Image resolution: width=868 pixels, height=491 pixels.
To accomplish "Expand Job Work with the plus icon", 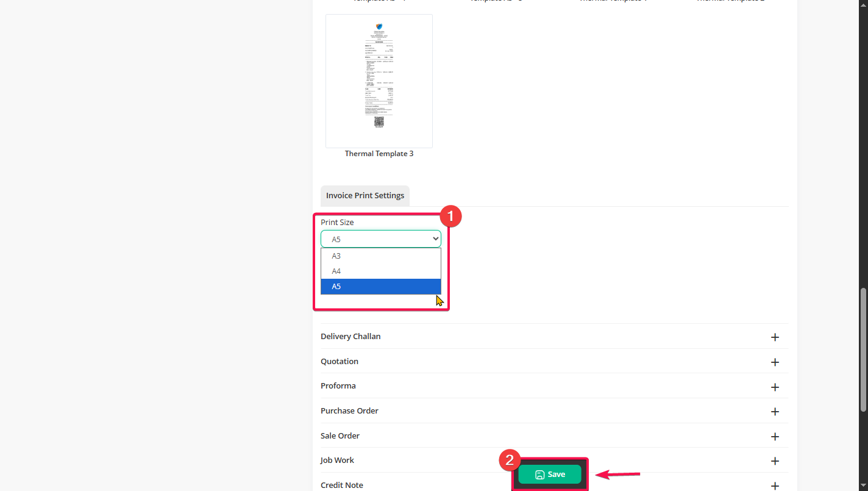I will click(775, 461).
